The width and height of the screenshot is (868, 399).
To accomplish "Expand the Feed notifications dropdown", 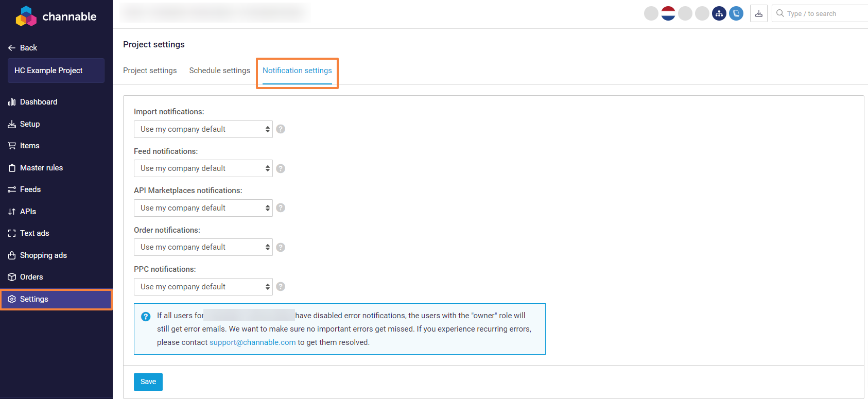I will pyautogui.click(x=203, y=168).
